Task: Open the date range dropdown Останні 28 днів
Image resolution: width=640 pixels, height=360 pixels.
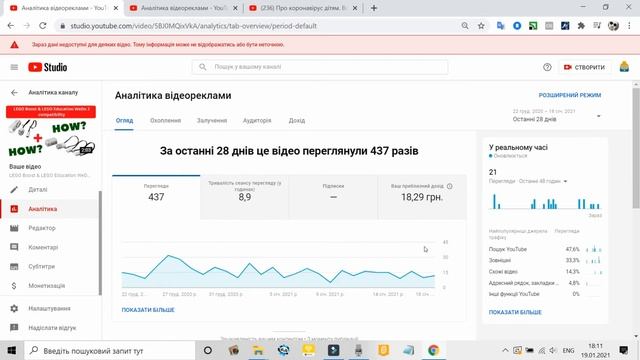Action: click(557, 116)
